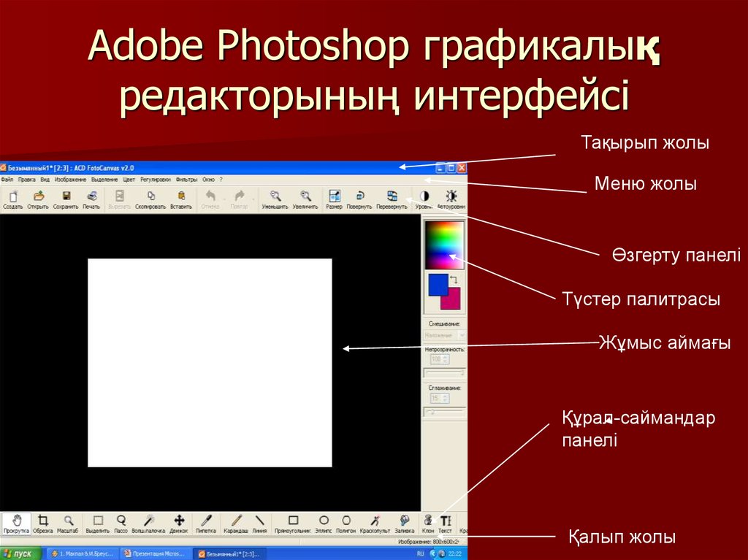Swap foreground and background colors arrow
748x560 pixels.
coord(454,280)
